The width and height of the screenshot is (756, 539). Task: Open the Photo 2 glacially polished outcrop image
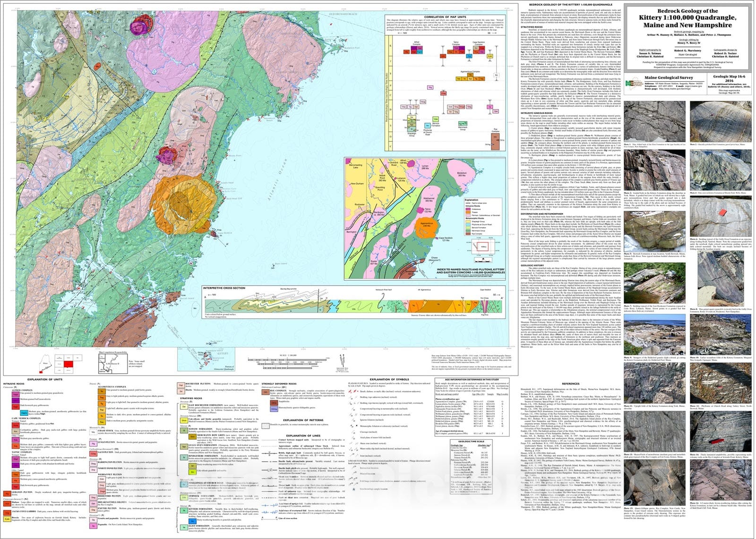[721, 121]
